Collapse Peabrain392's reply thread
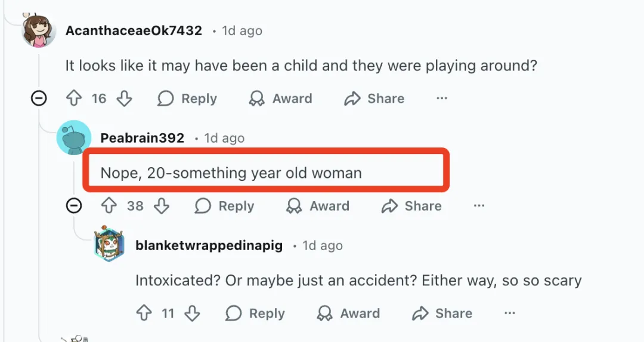 [x=74, y=206]
